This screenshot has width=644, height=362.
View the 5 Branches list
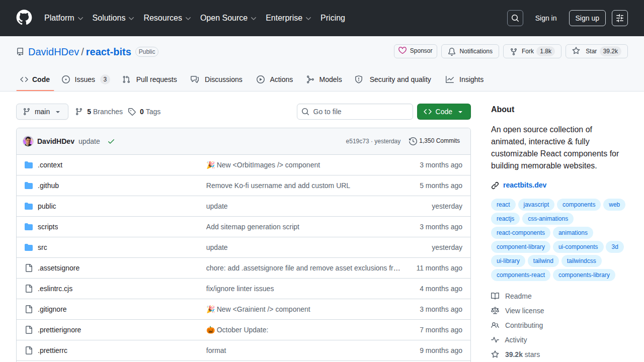click(x=99, y=112)
